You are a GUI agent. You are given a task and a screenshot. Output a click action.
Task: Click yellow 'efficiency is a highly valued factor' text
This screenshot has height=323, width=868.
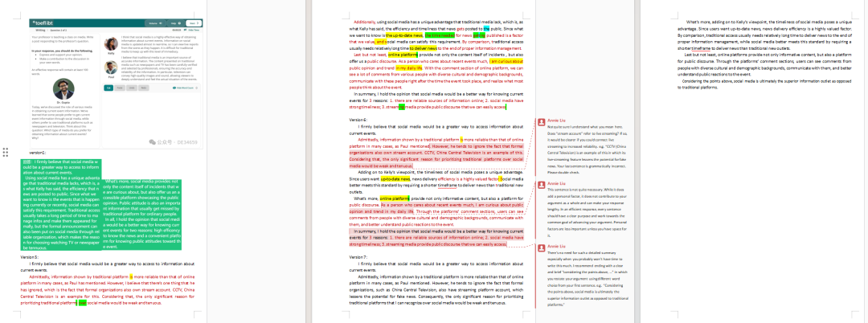point(469,178)
